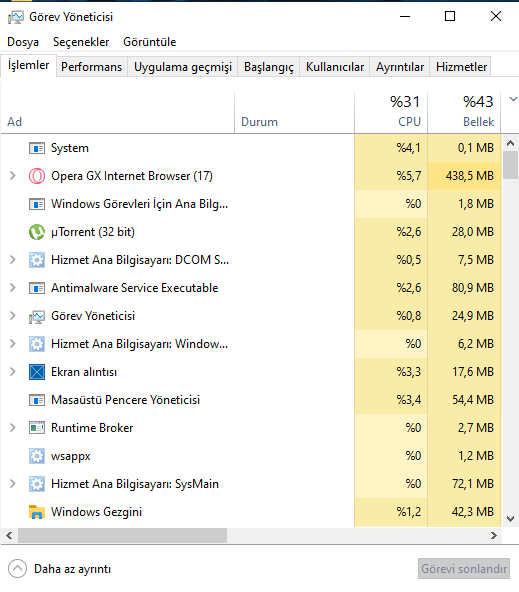Screen dimensions: 519x592
Task: Expand the Opera GX Internet Browser group
Action: click(12, 176)
